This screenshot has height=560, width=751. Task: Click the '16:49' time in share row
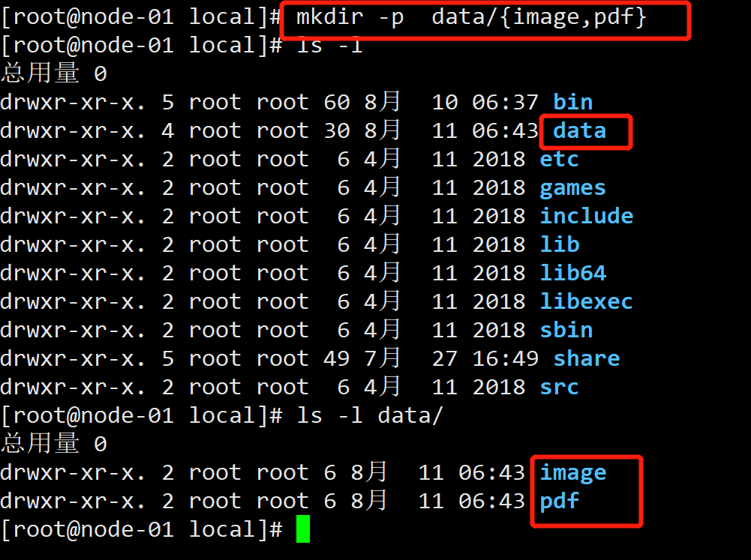point(506,358)
